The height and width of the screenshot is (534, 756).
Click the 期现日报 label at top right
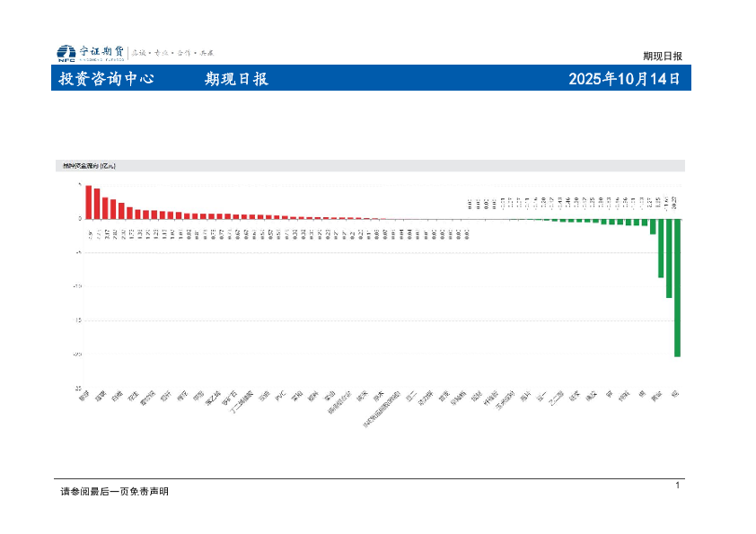(662, 56)
